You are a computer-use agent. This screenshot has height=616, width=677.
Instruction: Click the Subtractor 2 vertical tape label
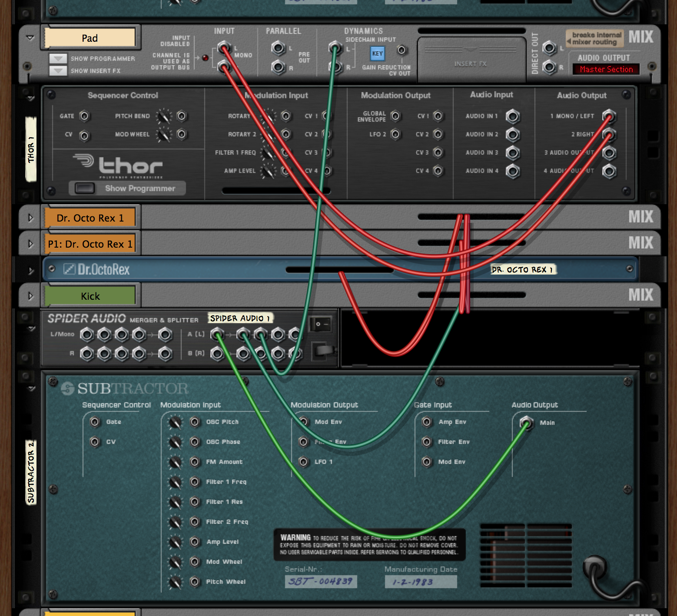(x=31, y=473)
